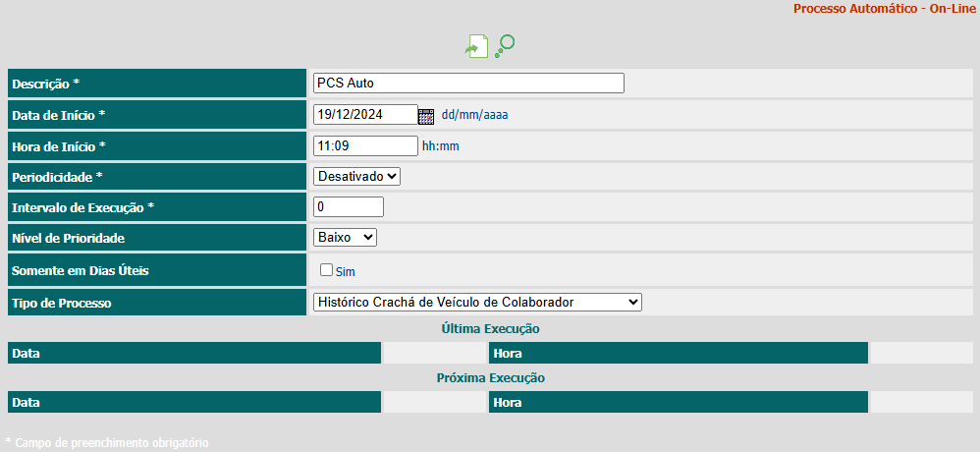Expand the Nível de Prioridade dropdown
Screen dimensions: 980x452
(345, 237)
